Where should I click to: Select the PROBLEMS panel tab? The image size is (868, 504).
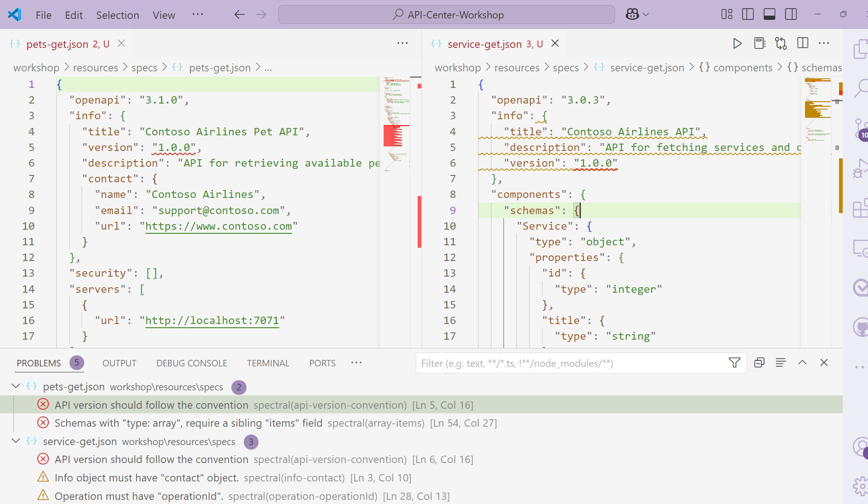coord(39,363)
